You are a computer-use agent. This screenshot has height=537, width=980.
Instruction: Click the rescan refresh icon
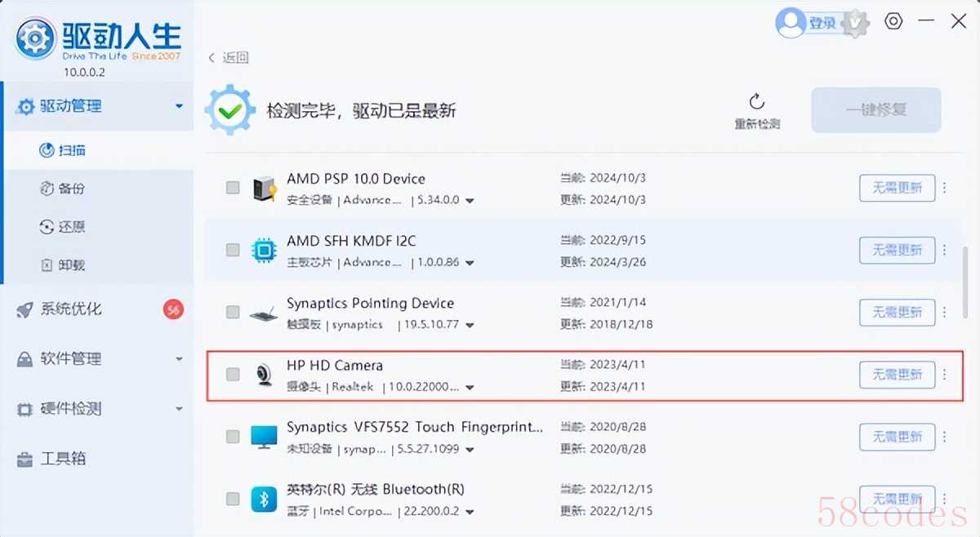(757, 101)
